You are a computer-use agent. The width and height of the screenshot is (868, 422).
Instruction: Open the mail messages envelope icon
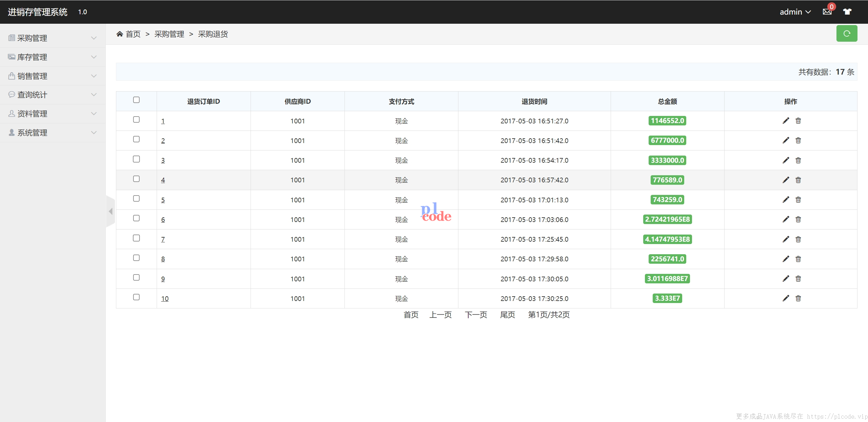click(827, 12)
